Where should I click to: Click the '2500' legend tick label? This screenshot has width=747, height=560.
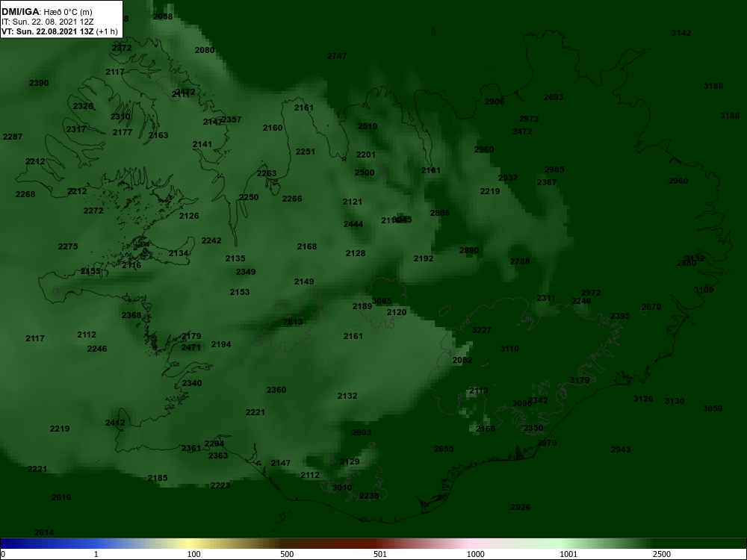point(662,554)
